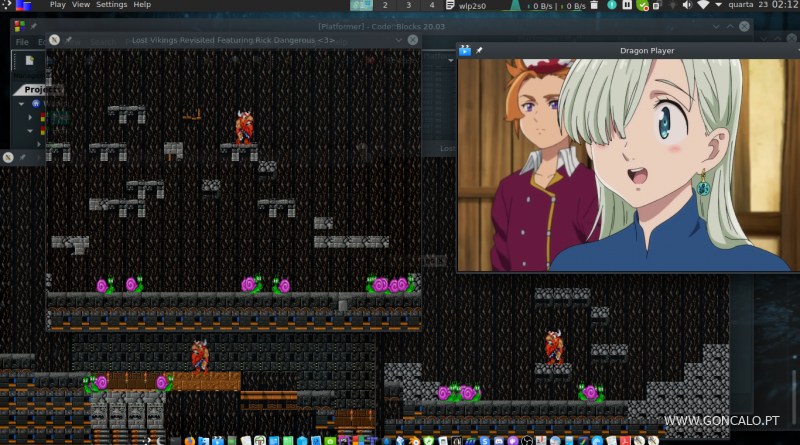Expand the first project tree node
Screen dimensions: 800x445
pos(30,117)
